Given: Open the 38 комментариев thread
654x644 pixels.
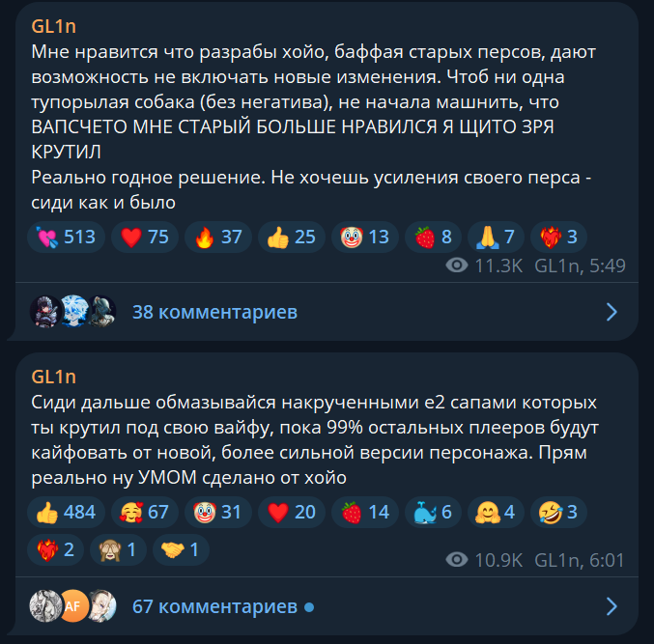Looking at the screenshot, I should tap(214, 312).
